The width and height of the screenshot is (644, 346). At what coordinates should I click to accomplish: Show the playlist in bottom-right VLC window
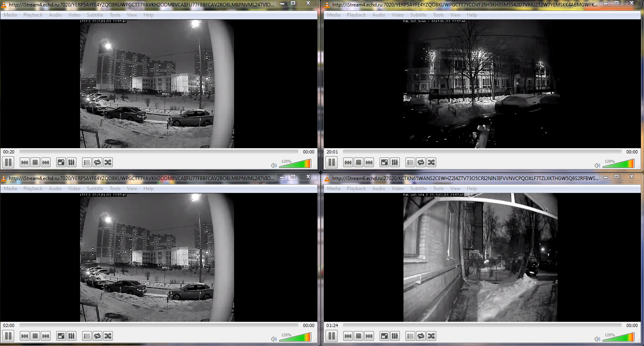410,336
